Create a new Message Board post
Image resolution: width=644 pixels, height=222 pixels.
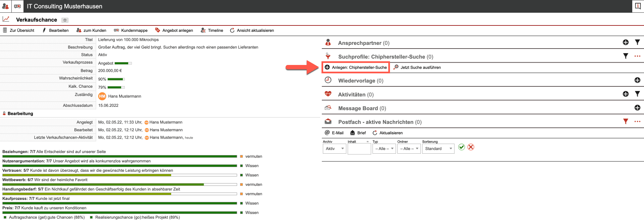637,108
